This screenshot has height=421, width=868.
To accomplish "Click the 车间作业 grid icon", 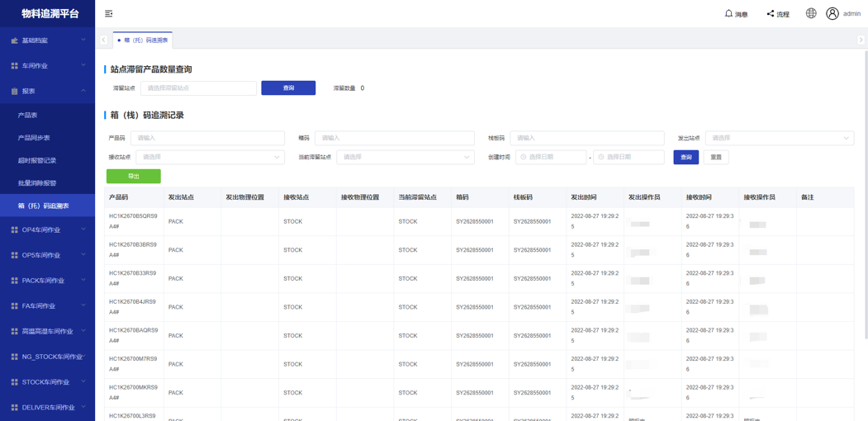I will pyautogui.click(x=14, y=66).
